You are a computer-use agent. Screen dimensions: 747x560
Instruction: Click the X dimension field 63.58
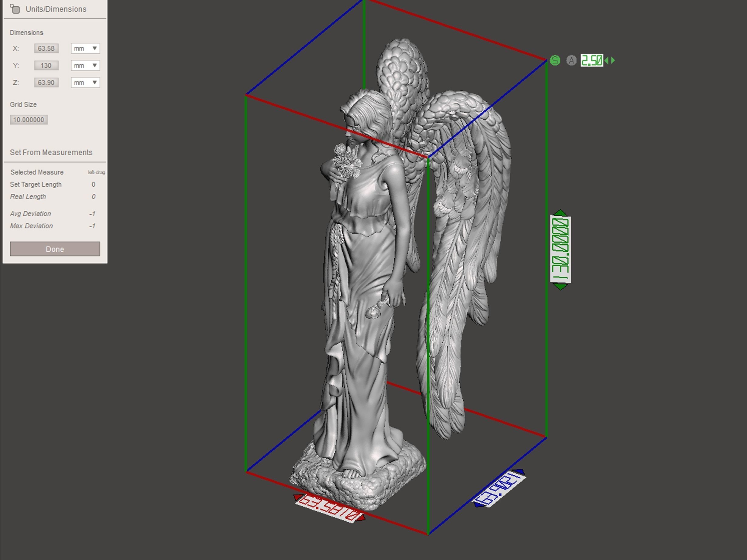46,48
